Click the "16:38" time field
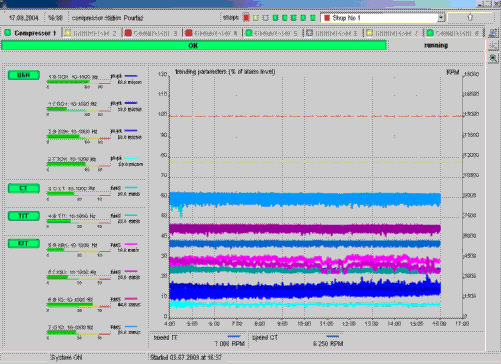The image size is (501, 364). click(55, 18)
